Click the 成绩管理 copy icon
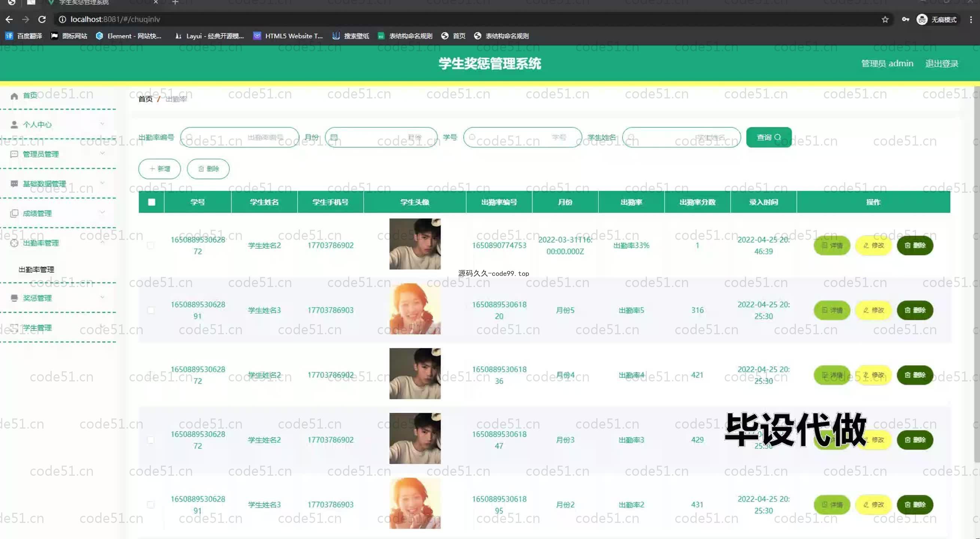 click(x=14, y=214)
